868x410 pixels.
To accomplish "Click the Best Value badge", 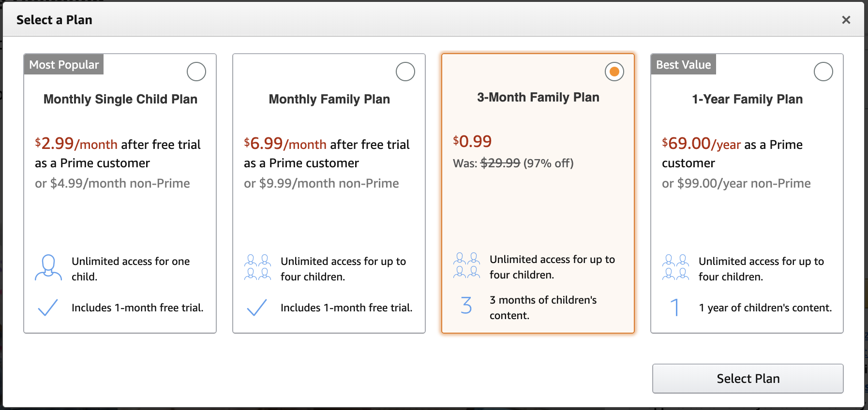I will tap(684, 64).
